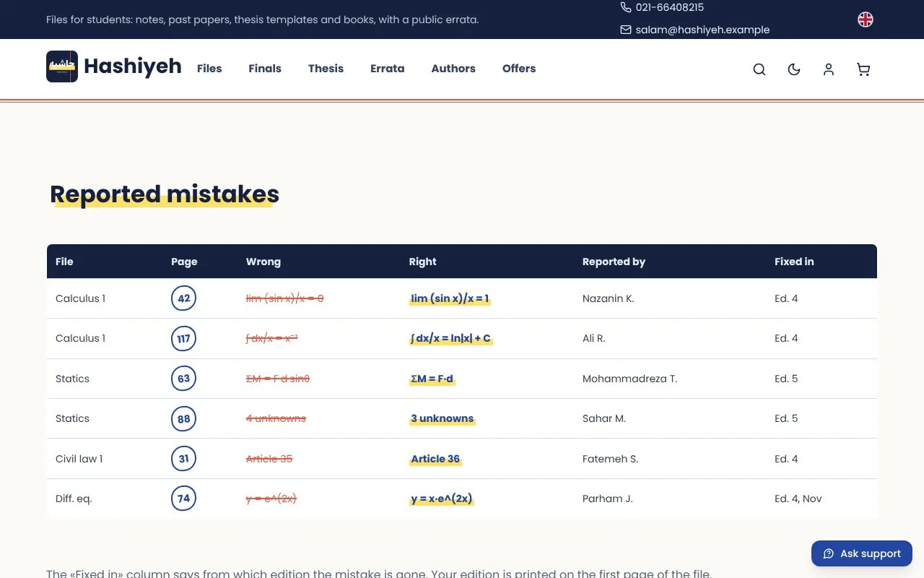The height and width of the screenshot is (578, 924).
Task: Click the email salam@hashiyeh.example
Action: [702, 30]
